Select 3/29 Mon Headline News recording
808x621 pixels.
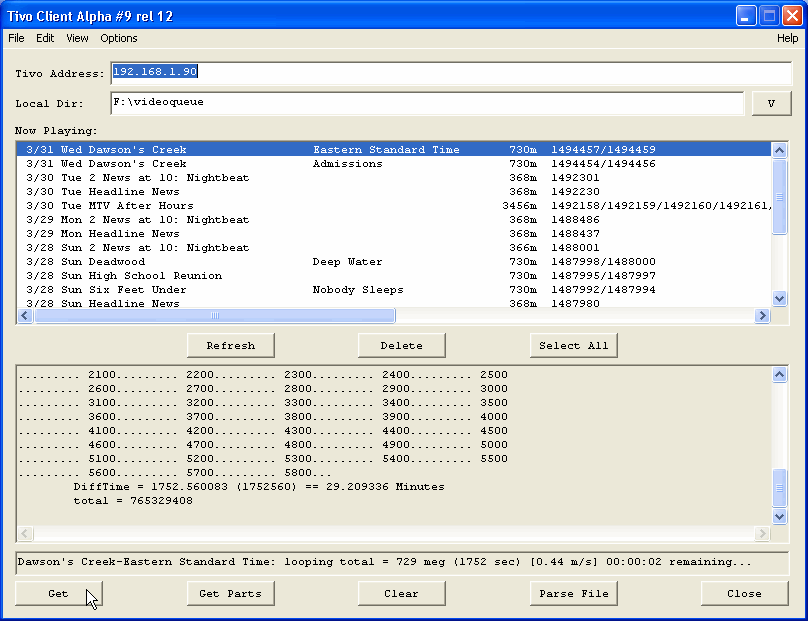(x=394, y=233)
